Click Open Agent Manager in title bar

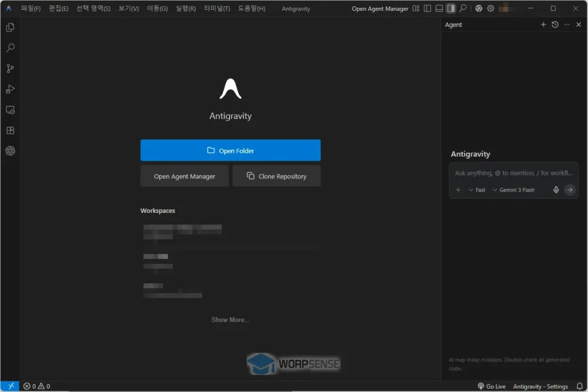tap(380, 9)
